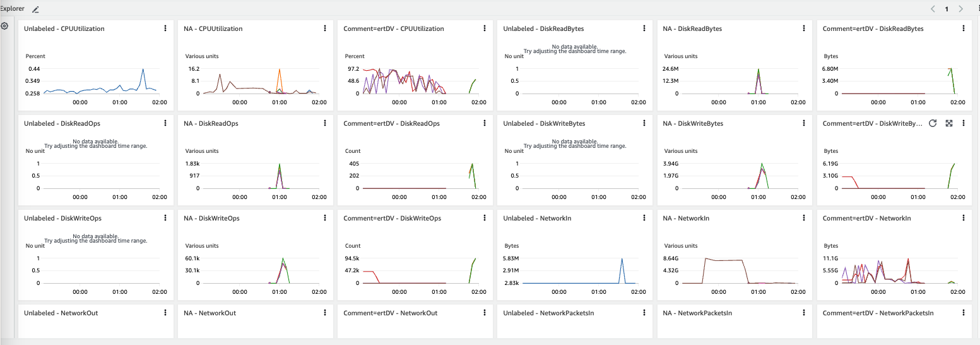Open the menu on the Unlabeled - NetworkPacketsIn widget
This screenshot has height=345, width=980.
click(x=644, y=313)
